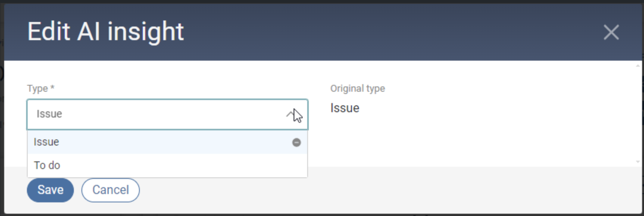Collapse the Type dropdown using its chevron
Viewport: 644px width, 216px height.
pos(290,114)
